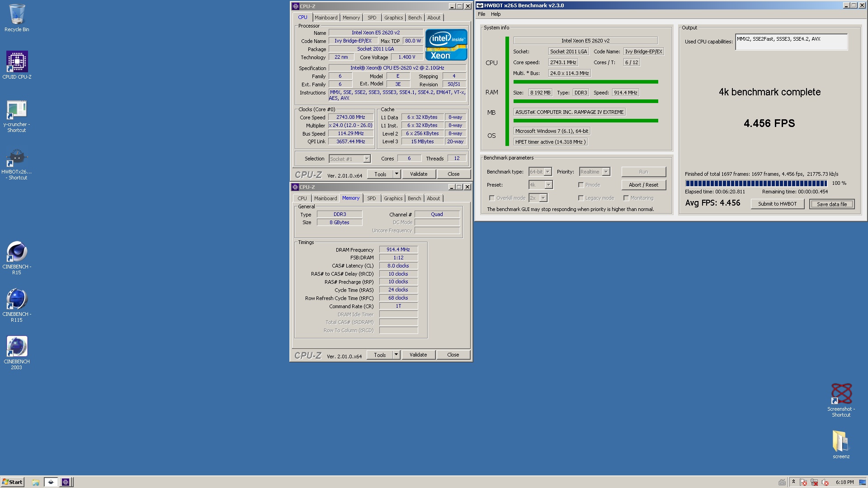This screenshot has width=868, height=488.
Task: Open the Recycle Bin desktop icon
Action: coord(17,18)
